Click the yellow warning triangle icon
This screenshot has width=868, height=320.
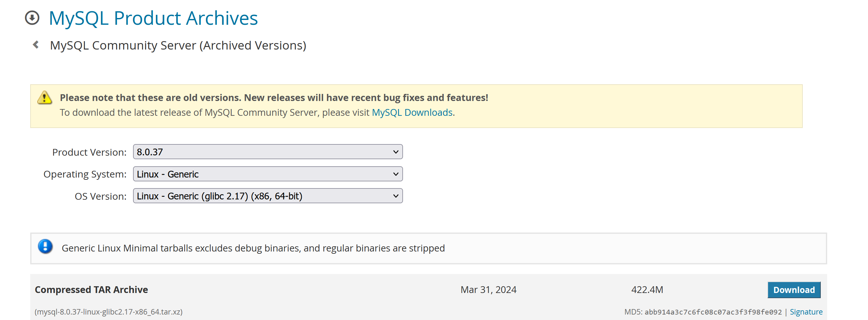pos(44,98)
